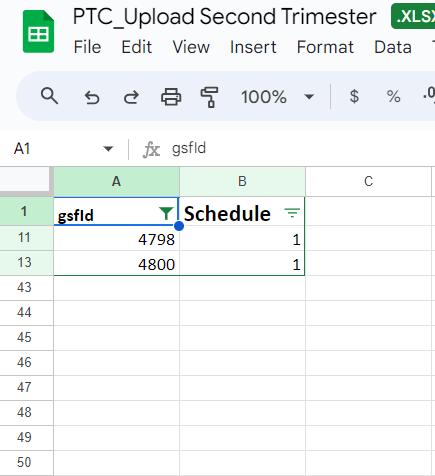The height and width of the screenshot is (476, 435).
Task: Select row 45 header
Action: (x=26, y=338)
